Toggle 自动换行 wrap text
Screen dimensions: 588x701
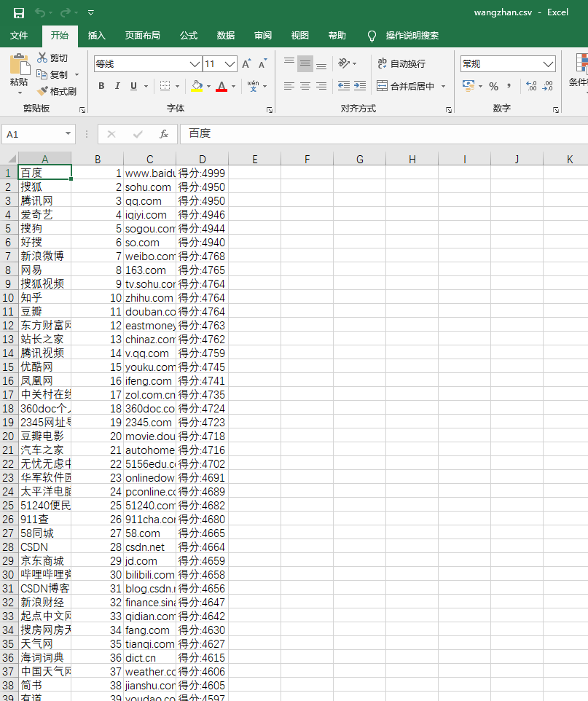point(401,63)
